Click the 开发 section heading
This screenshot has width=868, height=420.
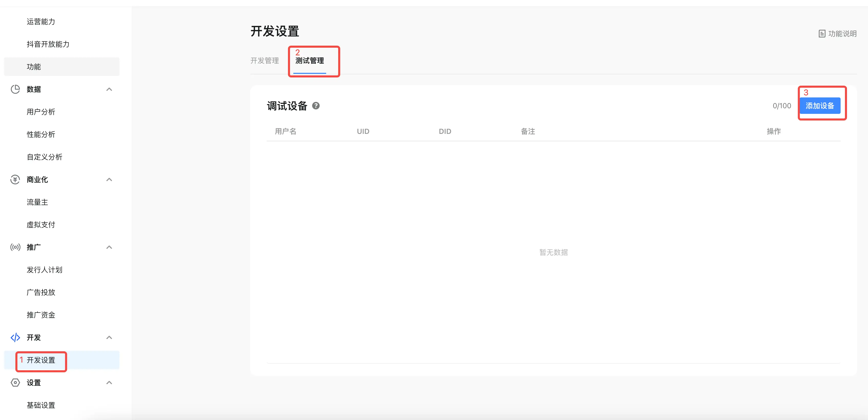pyautogui.click(x=34, y=337)
